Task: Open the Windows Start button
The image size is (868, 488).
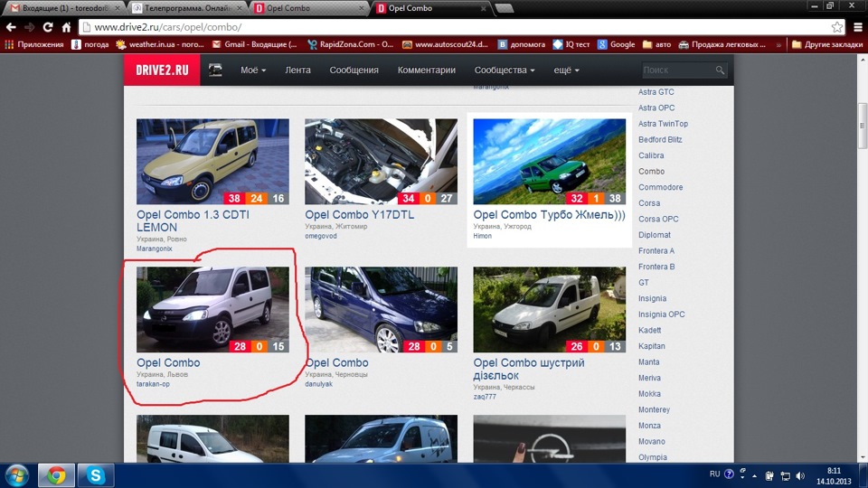Action: pyautogui.click(x=17, y=475)
